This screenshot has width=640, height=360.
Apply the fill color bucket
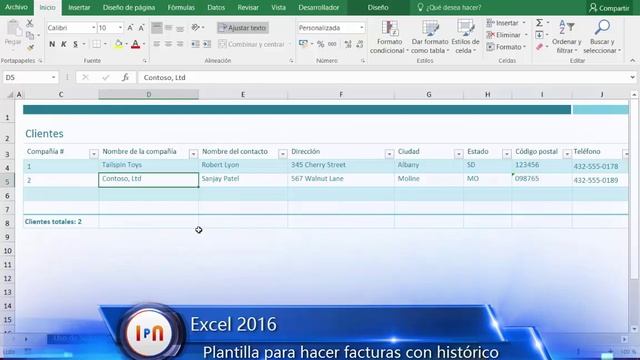(118, 44)
